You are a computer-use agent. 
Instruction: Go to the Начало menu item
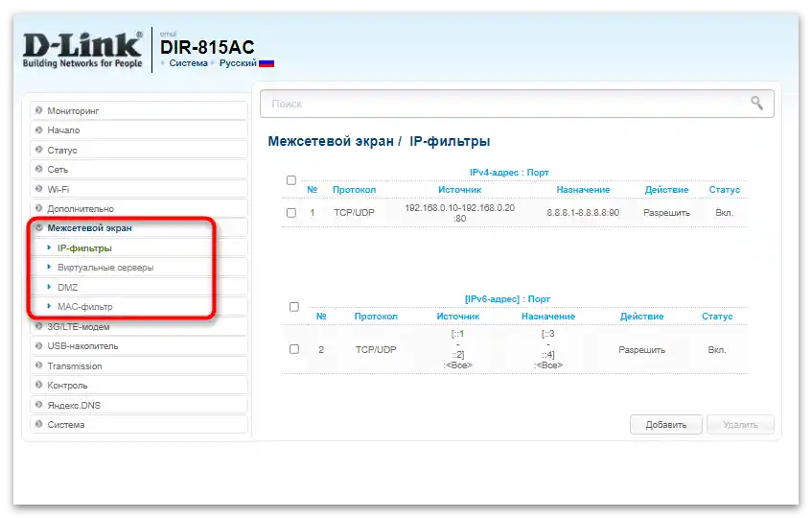(139, 130)
